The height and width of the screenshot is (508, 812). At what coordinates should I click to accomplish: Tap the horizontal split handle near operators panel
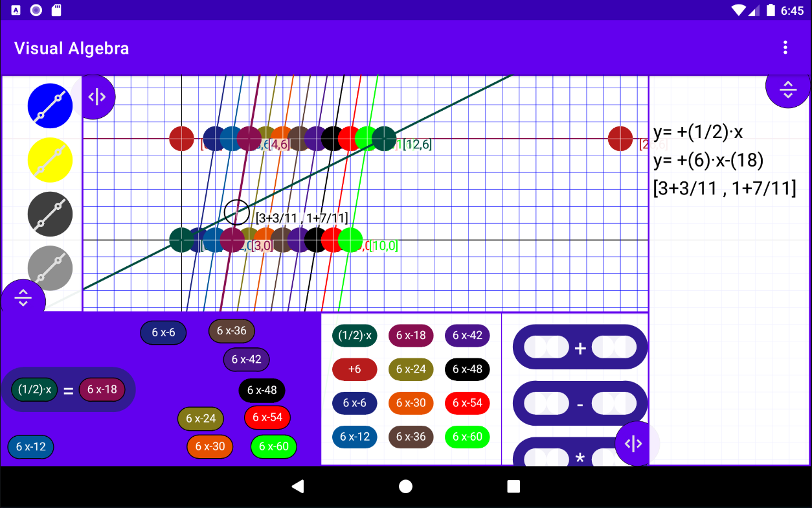(x=633, y=444)
